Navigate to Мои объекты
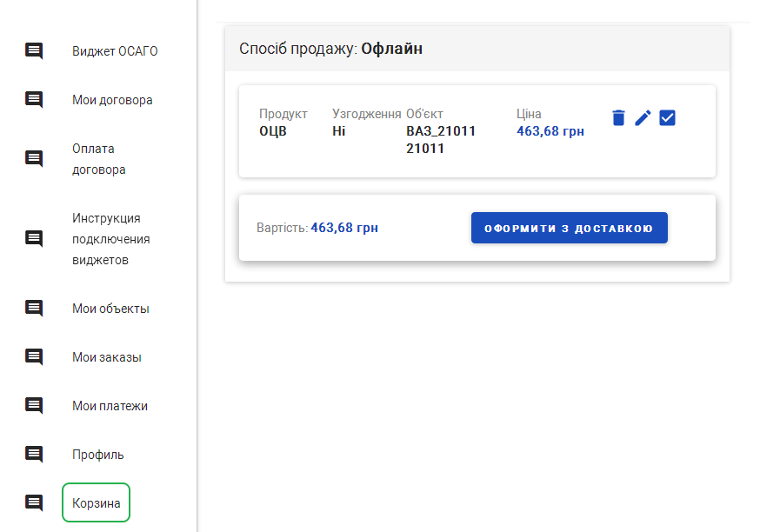The width and height of the screenshot is (760, 532). tap(110, 309)
